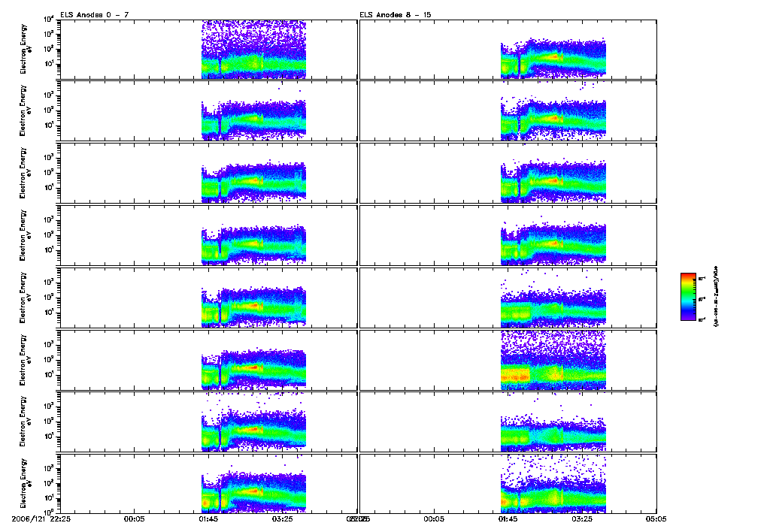The height and width of the screenshot is (532, 770).
Task: Click "01:45" tick label under Anodes 8-15 column
Action: tap(508, 518)
